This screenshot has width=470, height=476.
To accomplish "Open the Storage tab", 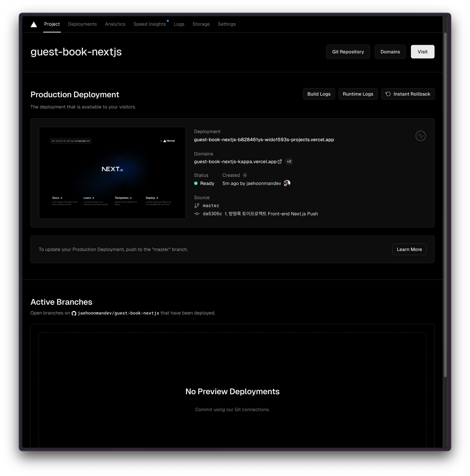I will (x=201, y=24).
